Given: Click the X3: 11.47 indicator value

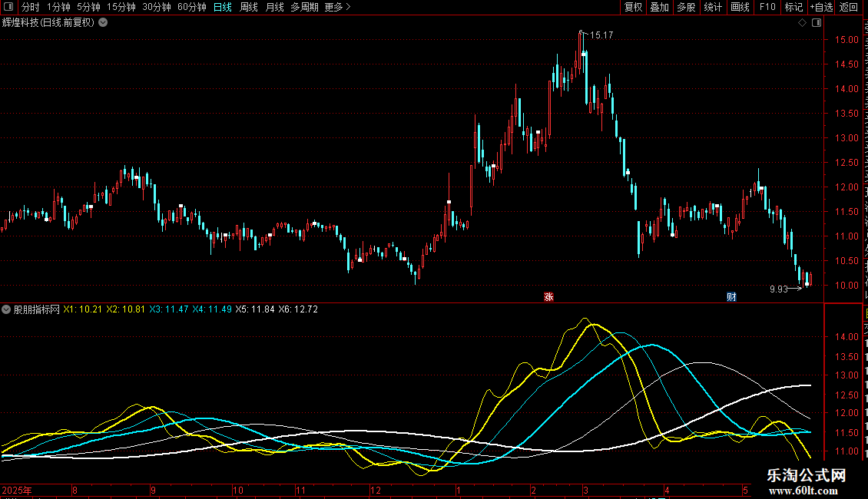Looking at the screenshot, I should [169, 309].
